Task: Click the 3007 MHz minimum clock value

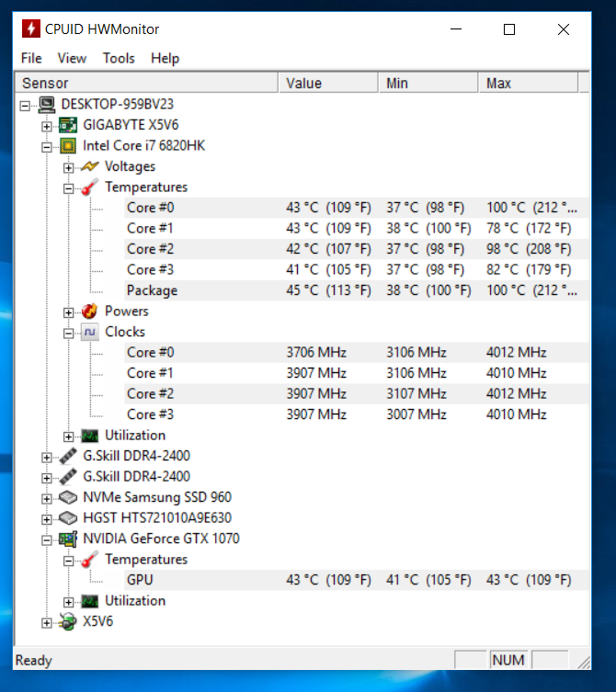Action: tap(416, 414)
